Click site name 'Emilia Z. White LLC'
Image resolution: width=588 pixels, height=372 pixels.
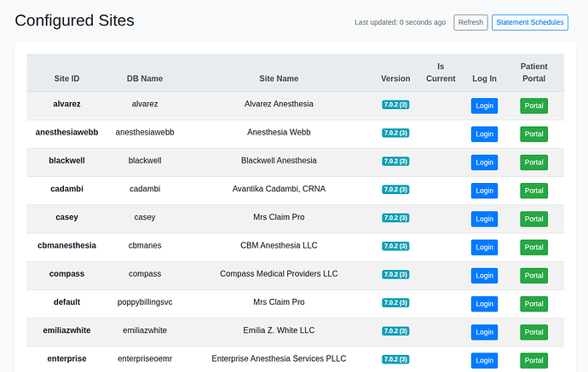pyautogui.click(x=279, y=330)
